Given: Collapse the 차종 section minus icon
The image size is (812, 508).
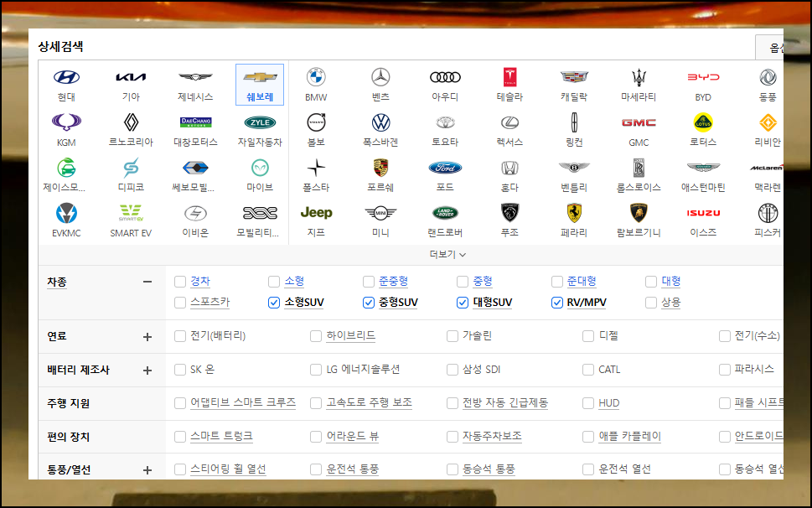Looking at the screenshot, I should click(x=147, y=282).
